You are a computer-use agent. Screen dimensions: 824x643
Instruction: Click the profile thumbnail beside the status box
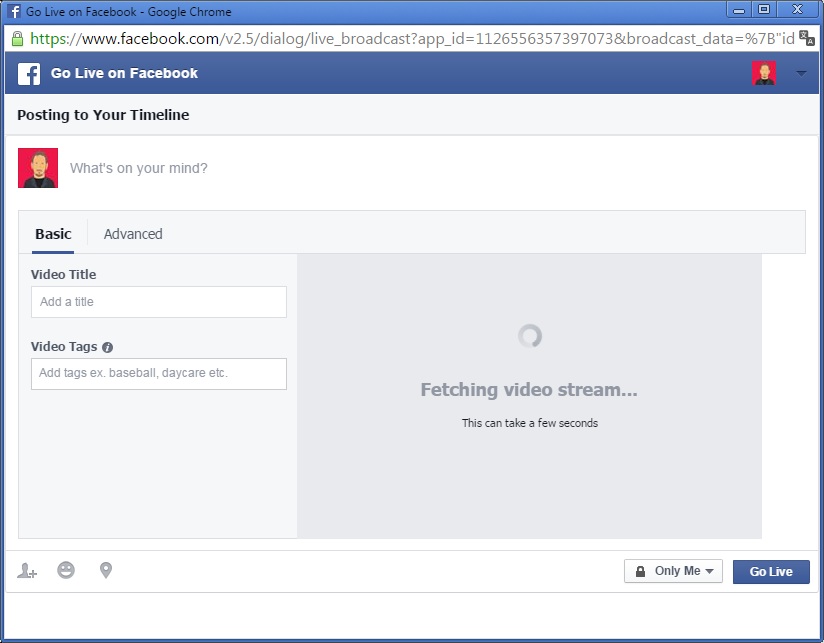pyautogui.click(x=37, y=167)
